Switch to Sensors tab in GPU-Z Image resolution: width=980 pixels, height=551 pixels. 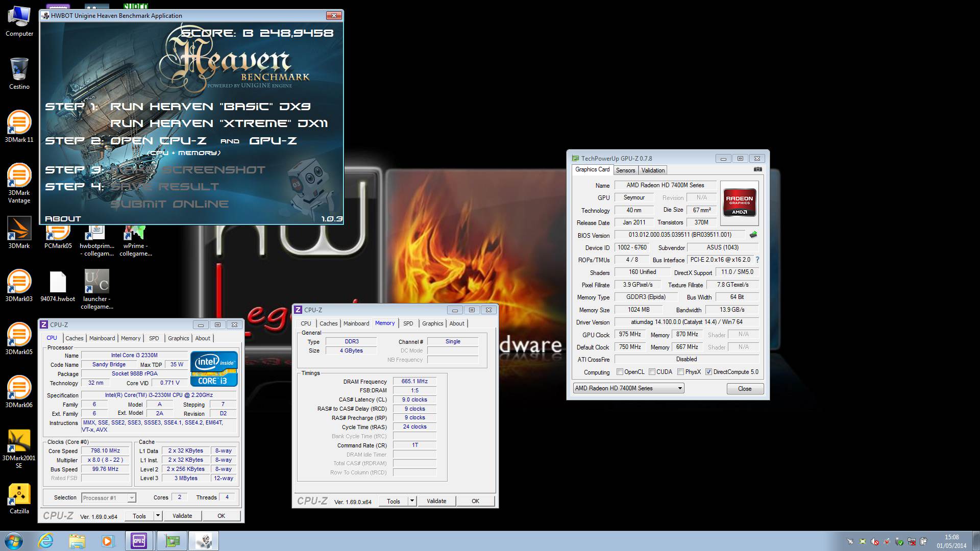625,170
